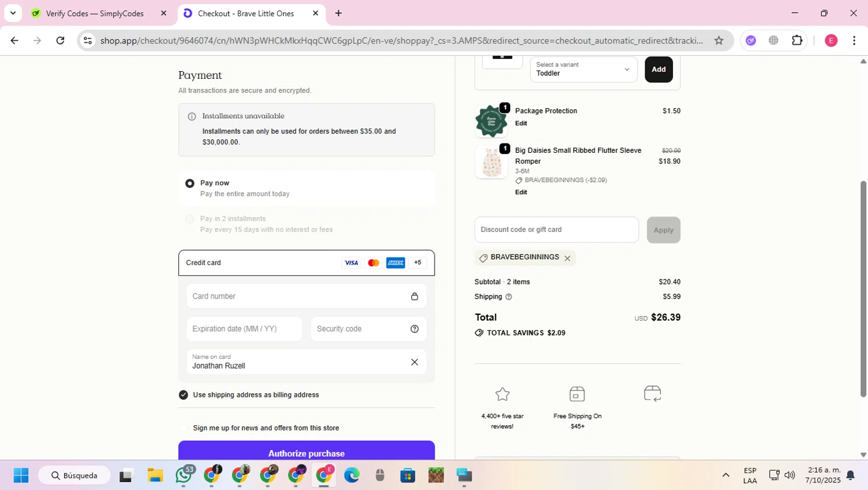Click the ESP LAA language indicator
The image size is (868, 490).
click(x=750, y=476)
